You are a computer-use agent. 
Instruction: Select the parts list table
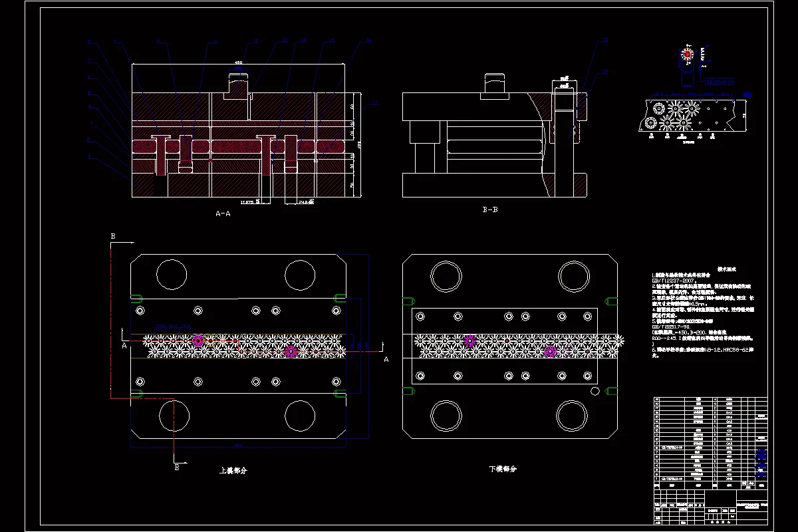pos(711,442)
